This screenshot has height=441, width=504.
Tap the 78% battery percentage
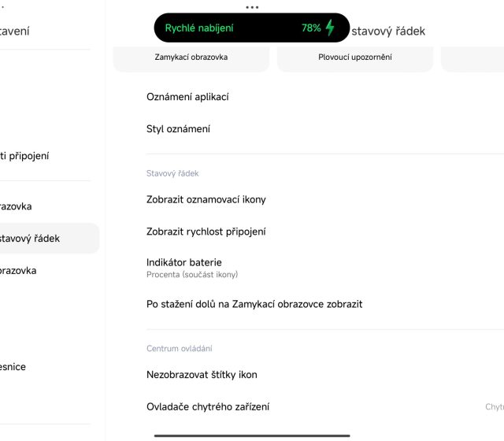[x=311, y=28]
